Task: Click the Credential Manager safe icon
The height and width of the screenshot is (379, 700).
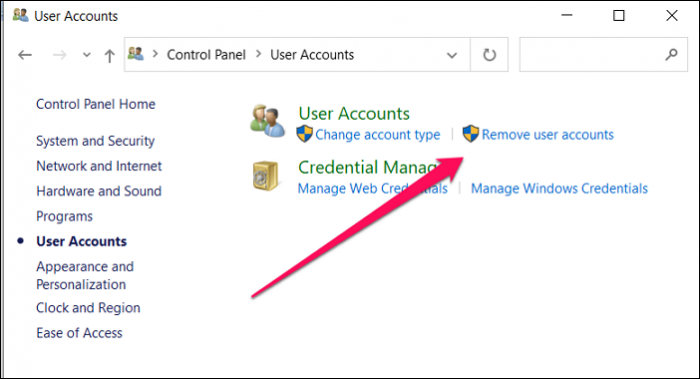Action: (x=265, y=176)
